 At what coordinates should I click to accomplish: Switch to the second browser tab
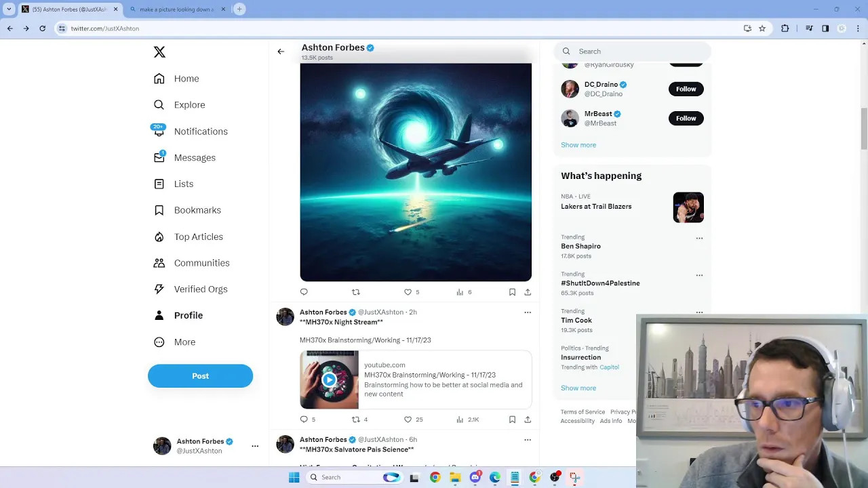point(176,9)
